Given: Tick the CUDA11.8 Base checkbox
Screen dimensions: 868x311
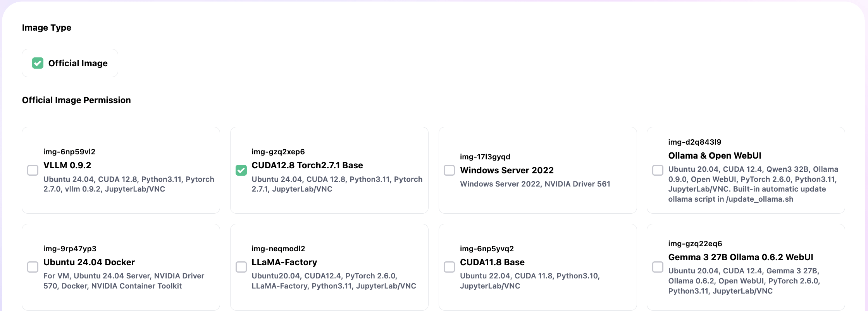Looking at the screenshot, I should tap(449, 267).
